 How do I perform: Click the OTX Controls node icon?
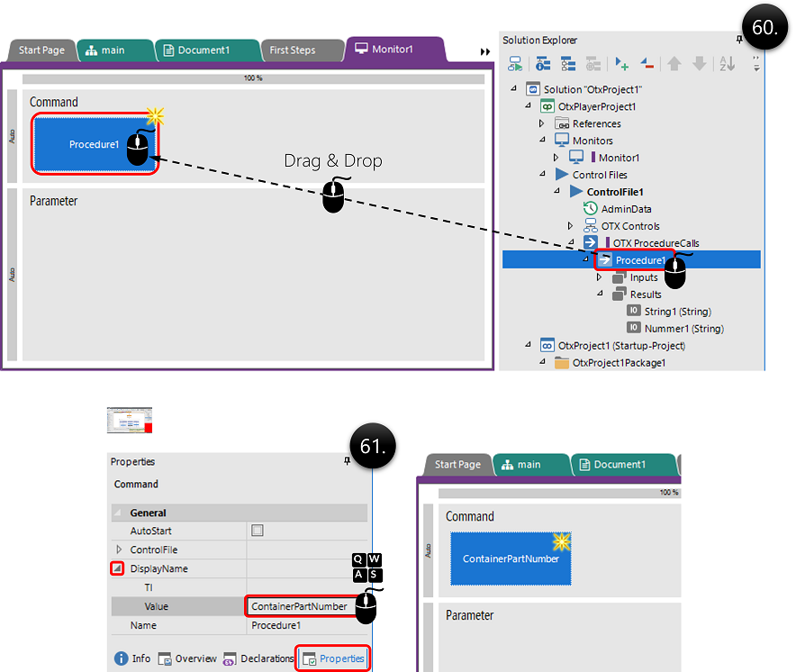pos(591,226)
